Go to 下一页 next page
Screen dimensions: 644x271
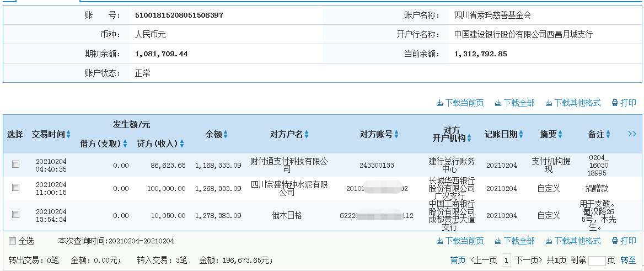point(529,260)
